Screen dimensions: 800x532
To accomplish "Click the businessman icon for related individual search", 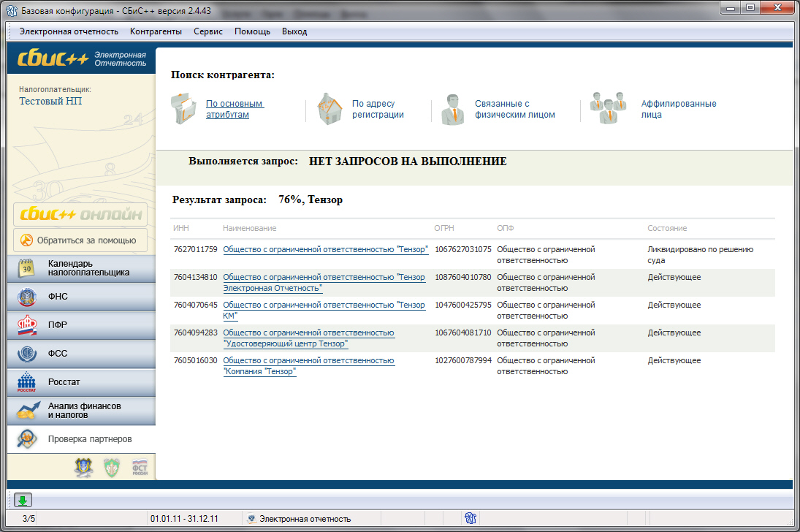I will [x=452, y=109].
